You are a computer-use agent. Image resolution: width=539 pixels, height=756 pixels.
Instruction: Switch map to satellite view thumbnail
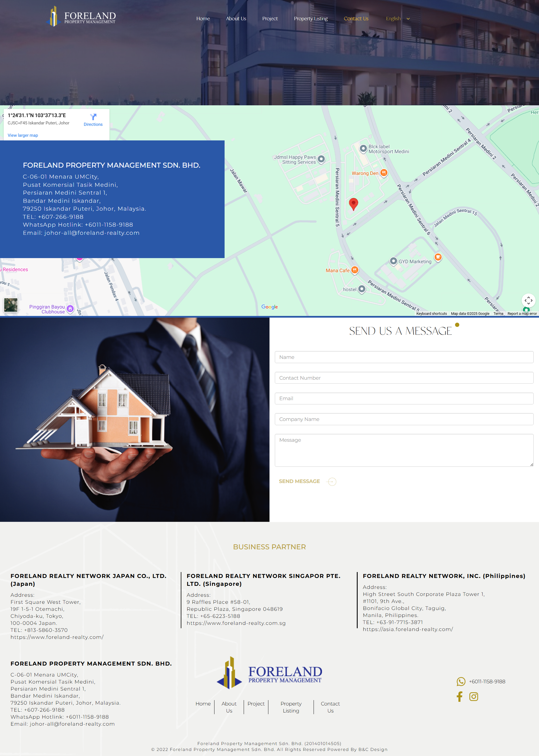[x=11, y=305]
